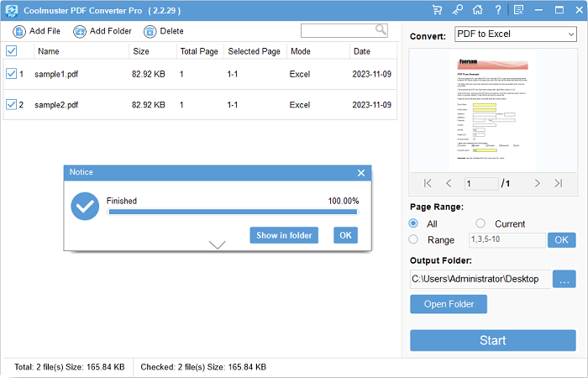588x378 pixels.
Task: Jump to last preview page
Action: 559,183
